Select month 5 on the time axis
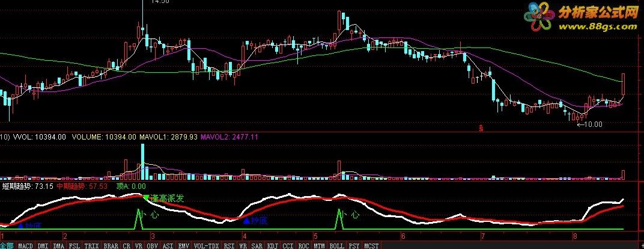Image resolution: width=644 pixels, height=249 pixels. (315, 237)
